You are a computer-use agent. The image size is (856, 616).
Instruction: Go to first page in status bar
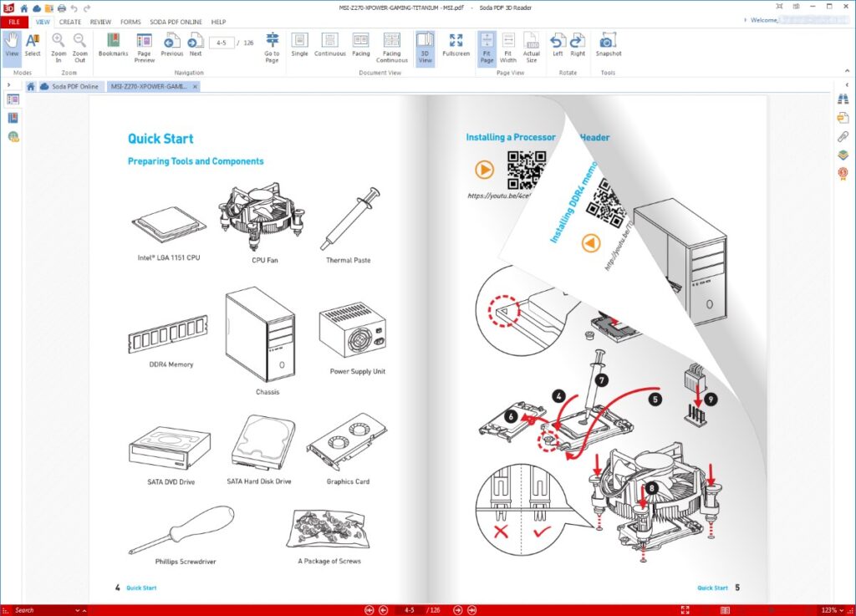[x=369, y=610]
